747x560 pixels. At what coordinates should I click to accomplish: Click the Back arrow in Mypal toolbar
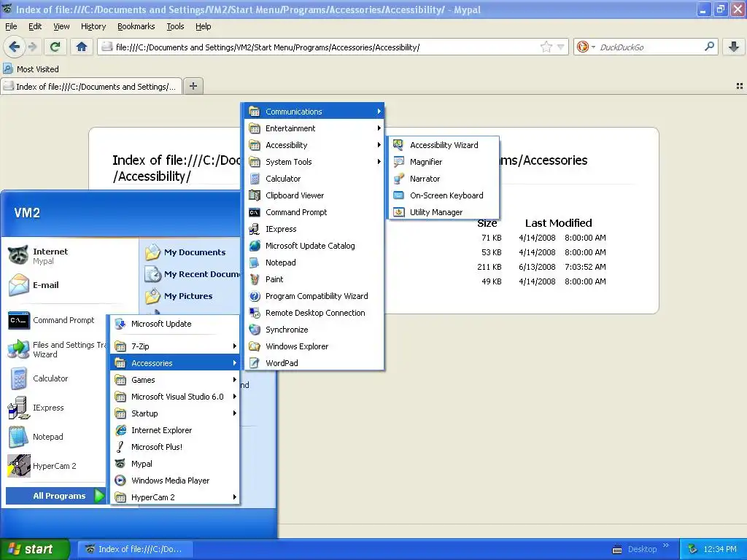[15, 47]
